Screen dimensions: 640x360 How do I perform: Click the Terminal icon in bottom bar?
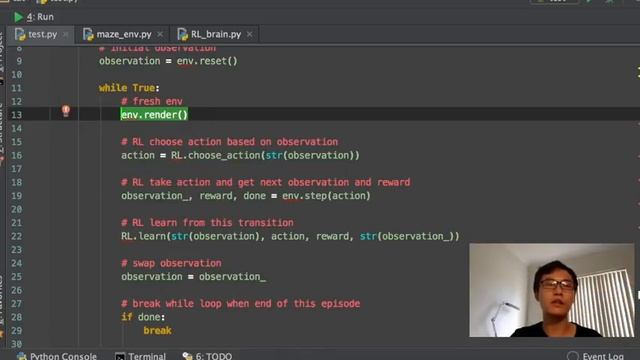click(x=120, y=356)
